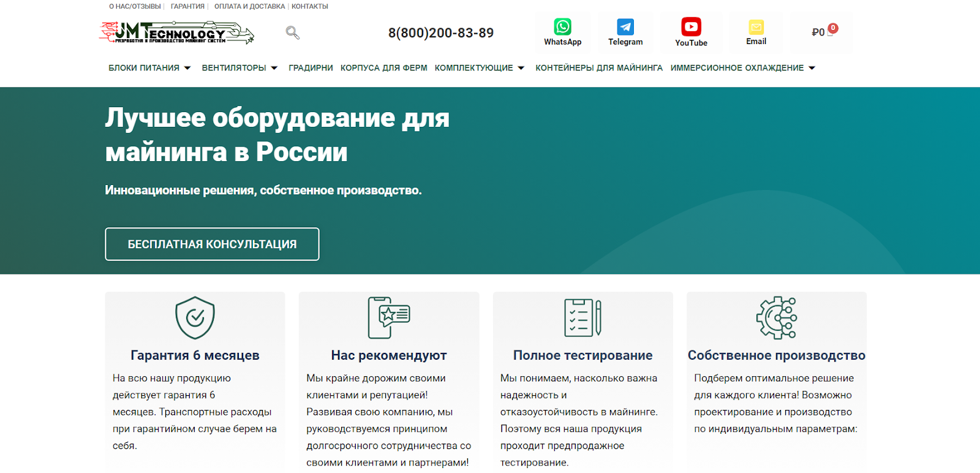Open the КОМПЛЕКТУЮЩИЕ menu
This screenshot has width=980, height=473.
point(474,68)
